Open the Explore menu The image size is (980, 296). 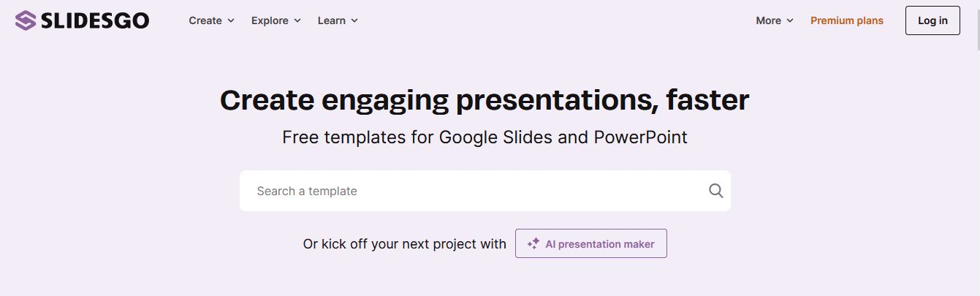tap(270, 20)
